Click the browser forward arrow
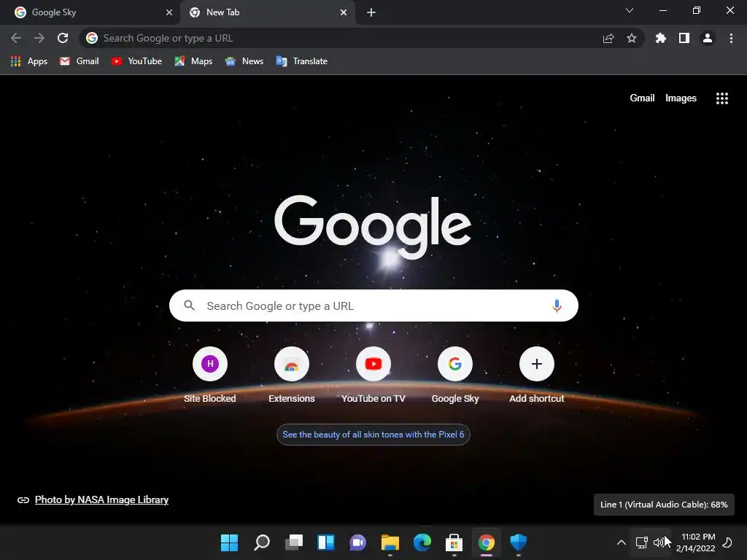 39,38
